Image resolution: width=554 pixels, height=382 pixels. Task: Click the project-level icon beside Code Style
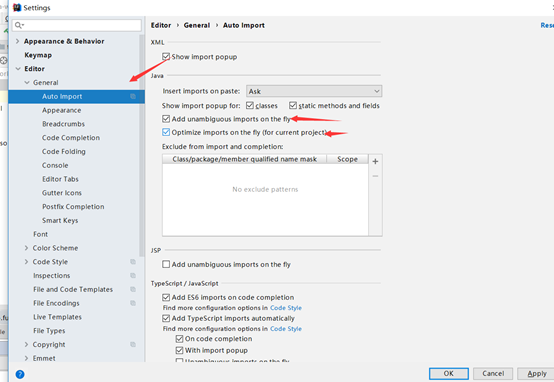133,262
